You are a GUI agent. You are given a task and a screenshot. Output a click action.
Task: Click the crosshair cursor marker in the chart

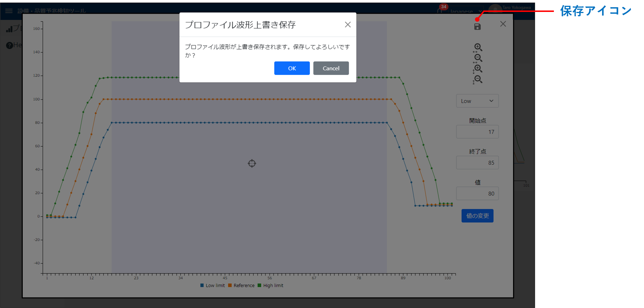pyautogui.click(x=252, y=163)
